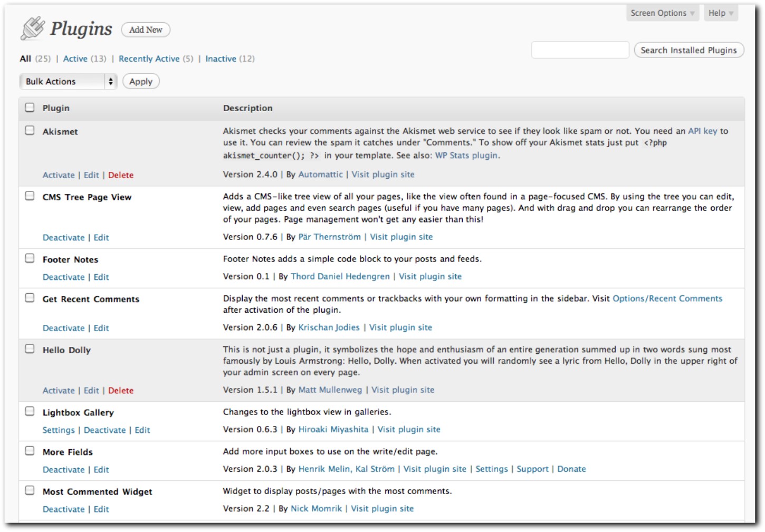Check the Akismet plugin checkbox
Image resolution: width=765 pixels, height=532 pixels.
pyautogui.click(x=30, y=130)
